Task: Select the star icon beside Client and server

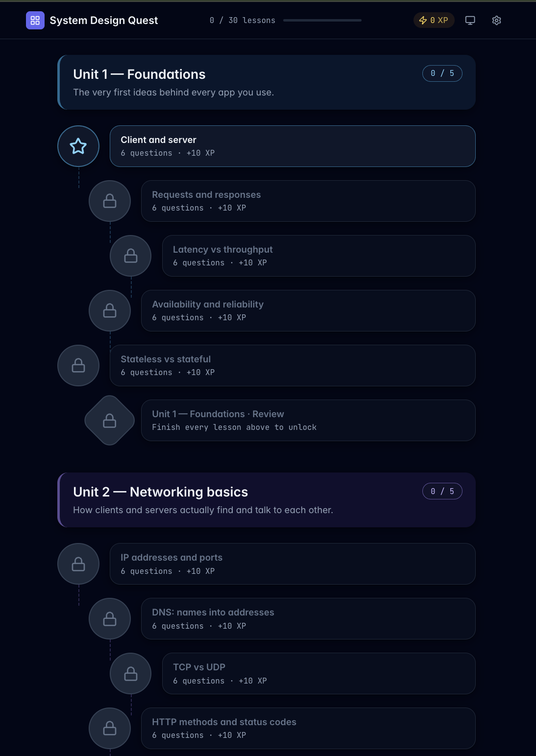Action: tap(78, 146)
